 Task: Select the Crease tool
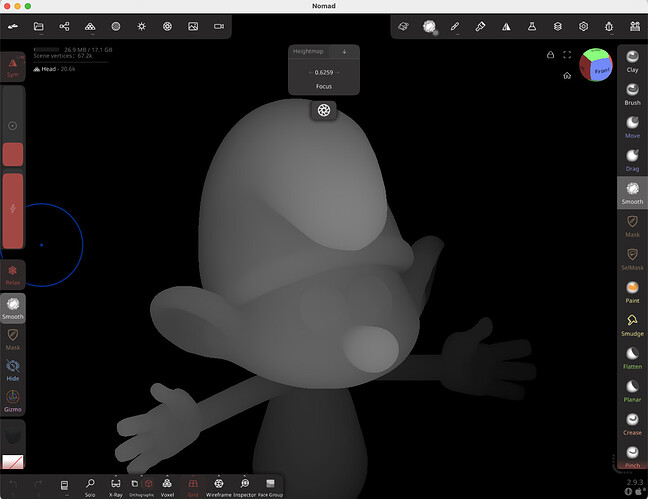(x=632, y=425)
